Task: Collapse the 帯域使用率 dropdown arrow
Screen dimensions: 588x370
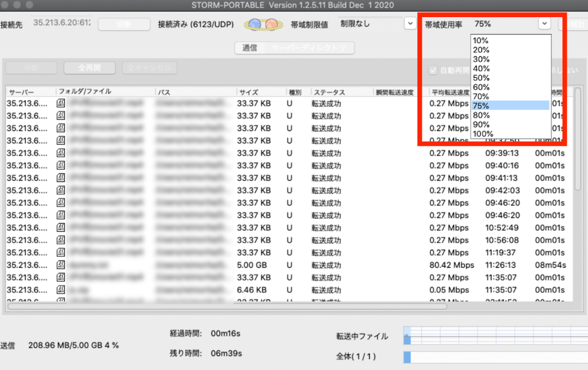Action: tap(544, 24)
